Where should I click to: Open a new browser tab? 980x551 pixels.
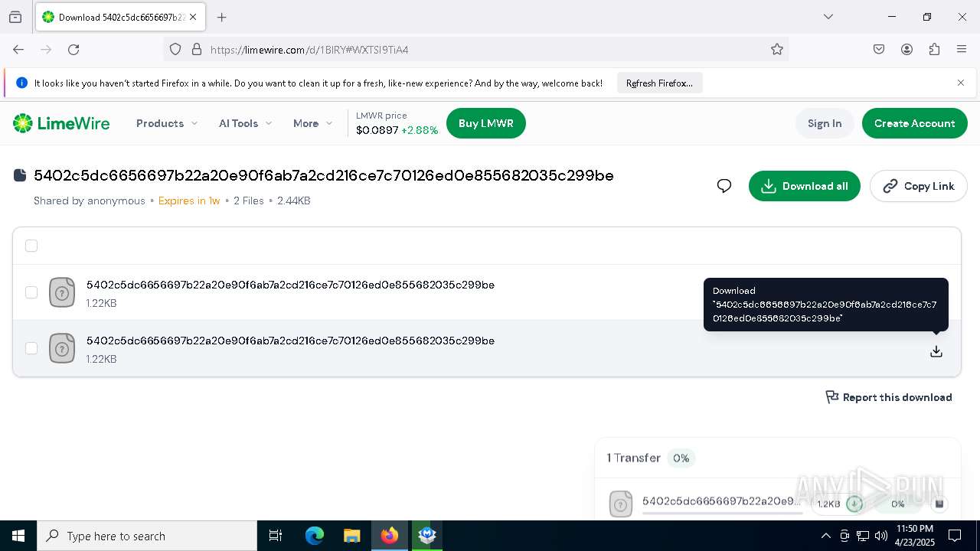click(221, 17)
